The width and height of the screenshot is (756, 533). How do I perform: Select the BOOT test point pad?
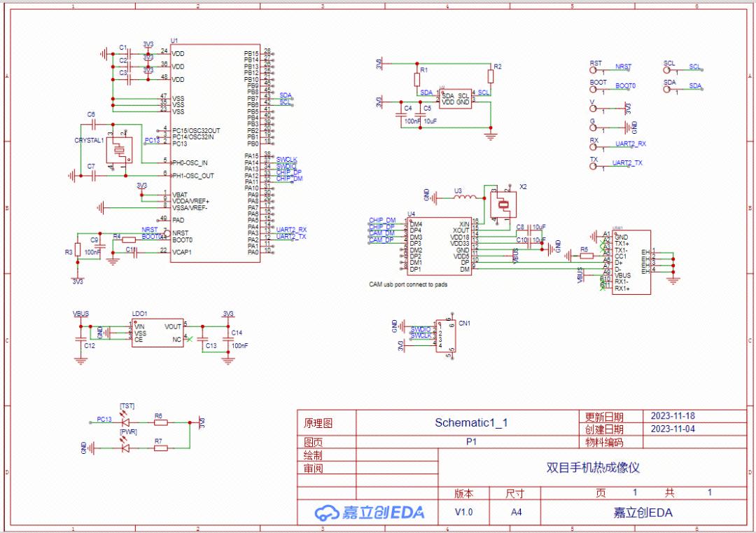594,89
